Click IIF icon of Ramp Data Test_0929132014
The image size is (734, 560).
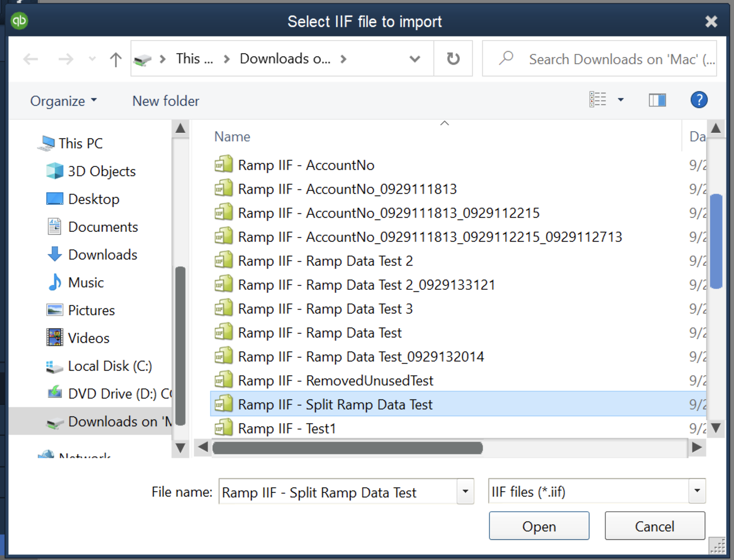point(224,356)
